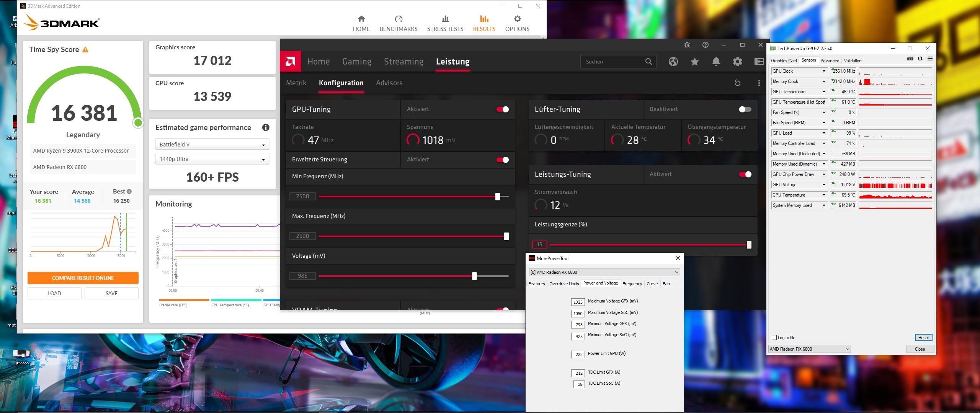
Task: Click the Min Frequenz slider handle
Action: click(497, 197)
